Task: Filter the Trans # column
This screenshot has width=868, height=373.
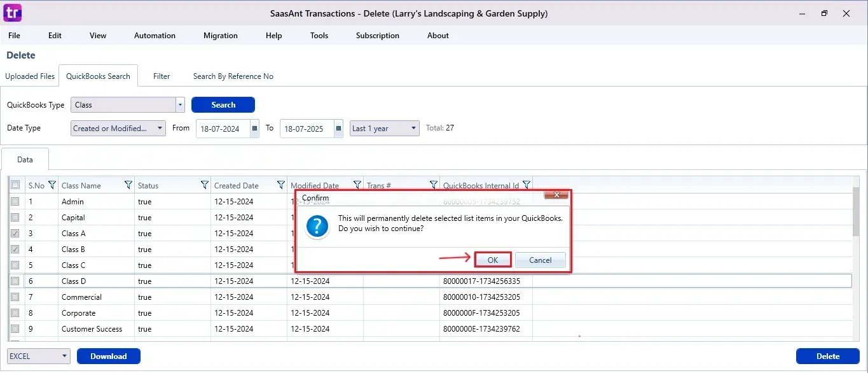Action: pyautogui.click(x=434, y=185)
